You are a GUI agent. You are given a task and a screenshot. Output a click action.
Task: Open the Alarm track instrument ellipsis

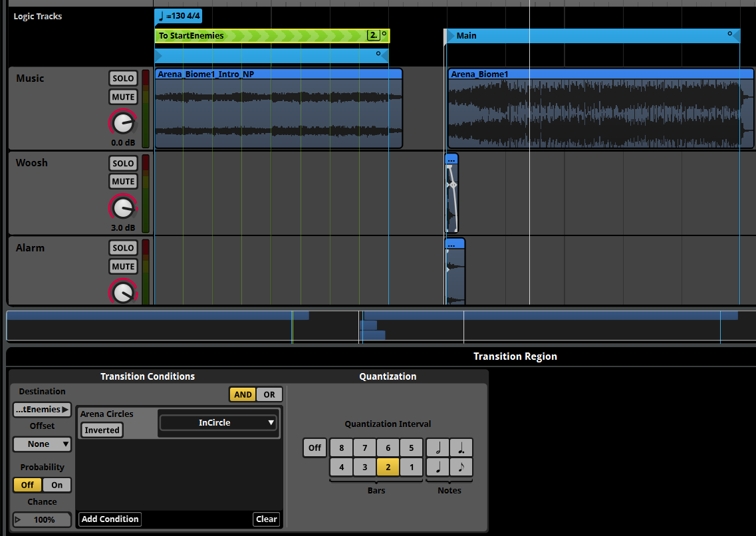pyautogui.click(x=455, y=244)
